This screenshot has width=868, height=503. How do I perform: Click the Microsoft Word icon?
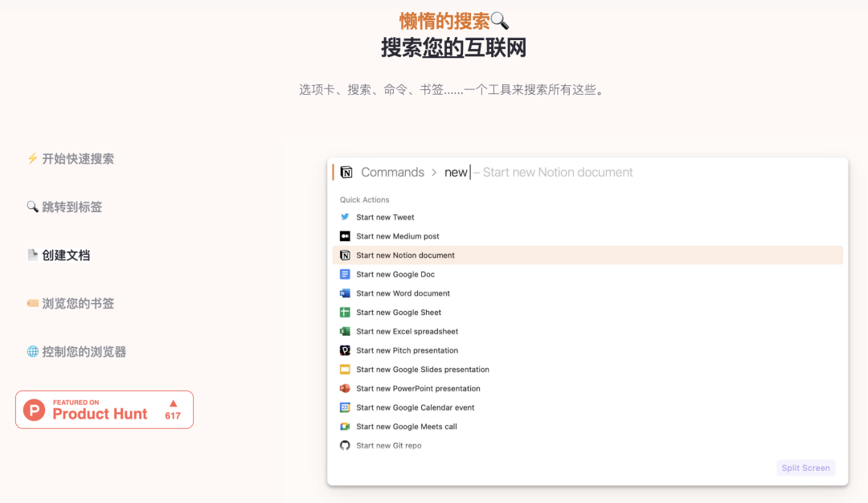click(x=345, y=293)
